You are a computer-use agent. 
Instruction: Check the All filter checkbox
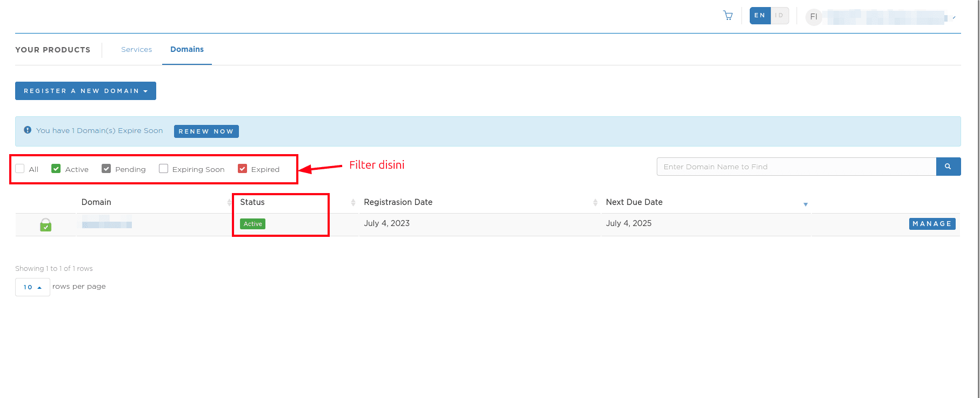click(20, 169)
